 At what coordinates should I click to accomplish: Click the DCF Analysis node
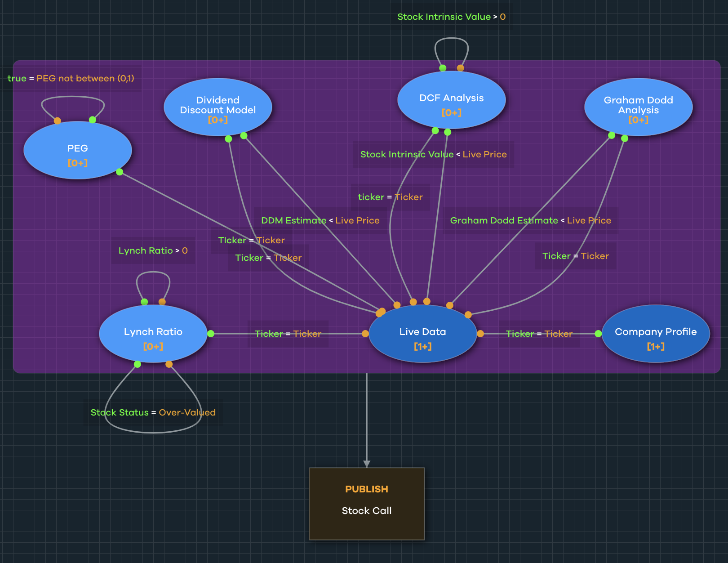click(451, 100)
